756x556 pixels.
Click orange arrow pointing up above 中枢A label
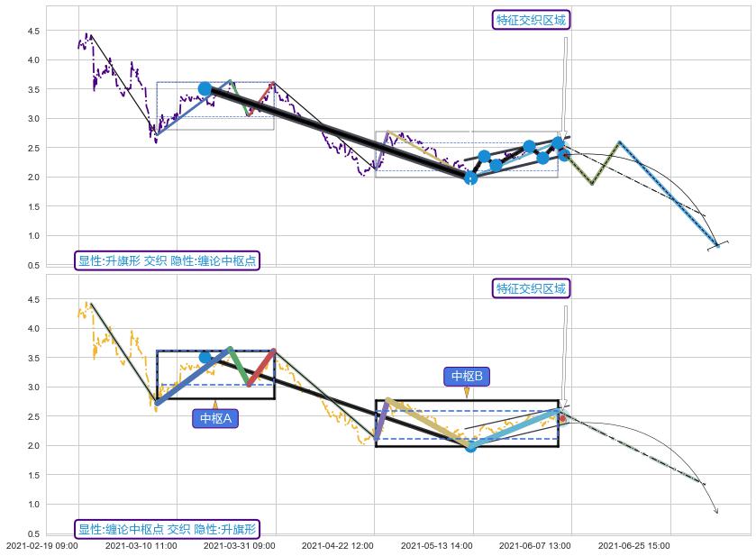click(x=214, y=404)
